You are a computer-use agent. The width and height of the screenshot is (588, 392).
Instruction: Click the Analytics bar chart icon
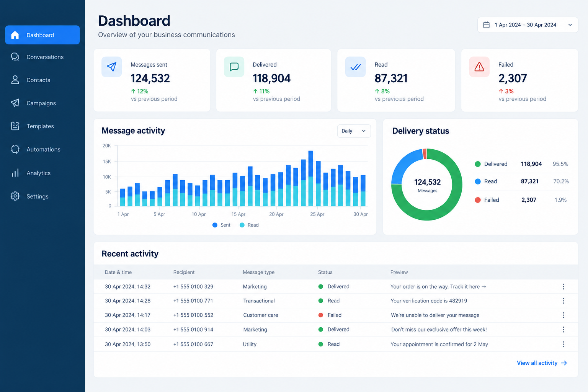[x=15, y=173]
